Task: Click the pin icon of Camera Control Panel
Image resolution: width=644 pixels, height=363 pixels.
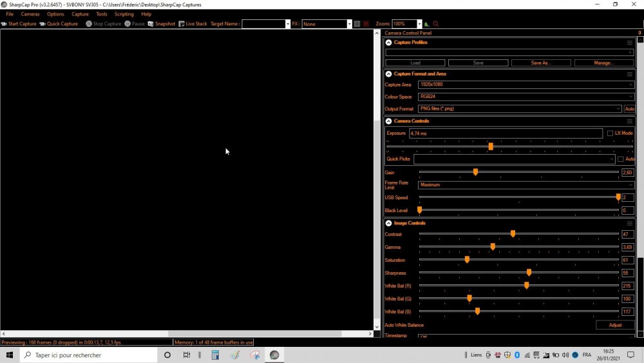Action: coord(639,33)
